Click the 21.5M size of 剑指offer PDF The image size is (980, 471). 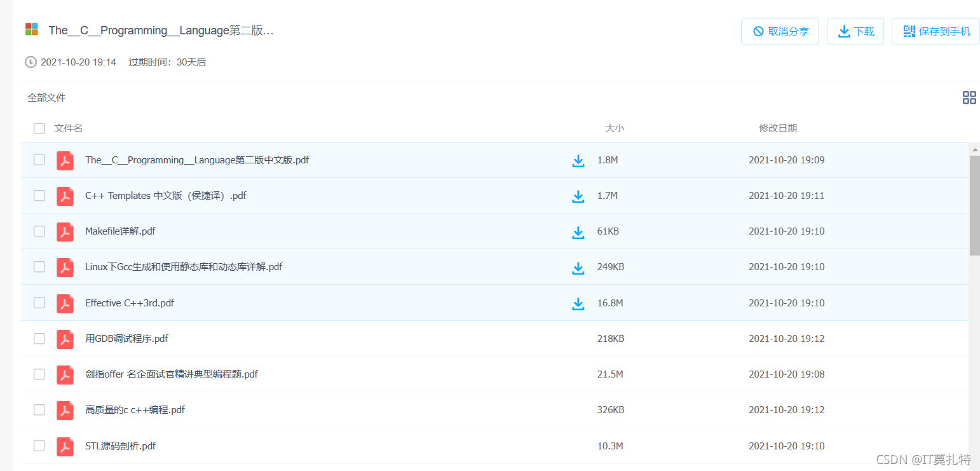(610, 374)
